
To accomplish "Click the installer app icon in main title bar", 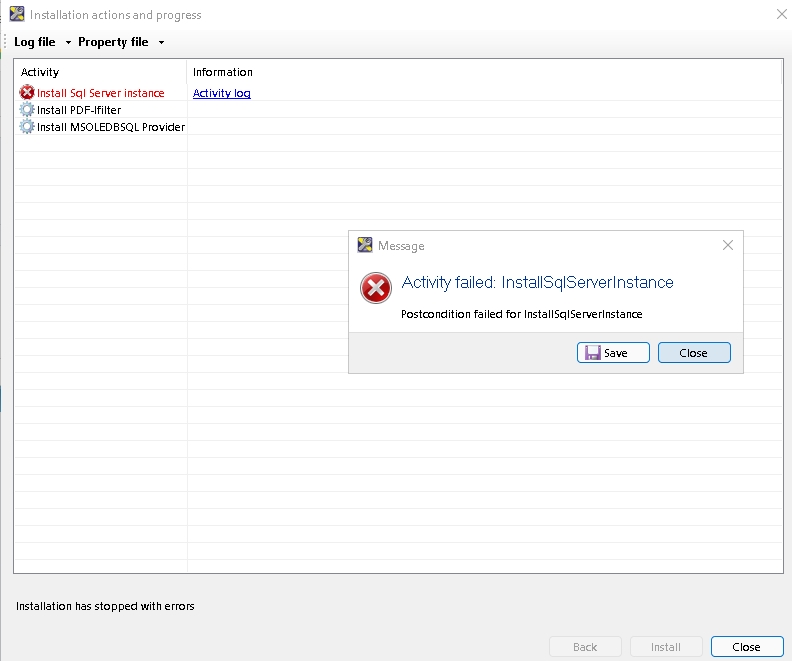I will click(x=17, y=14).
